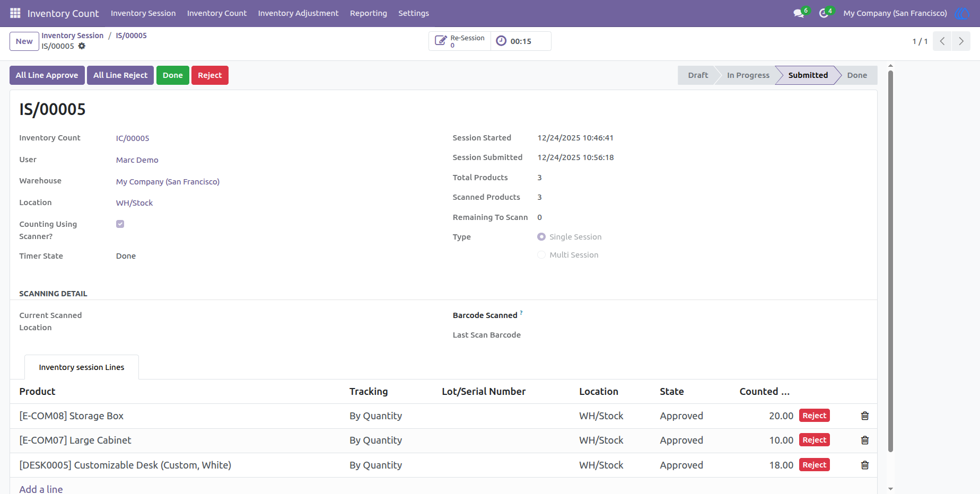
Task: Reject the Storage Box line
Action: tap(815, 416)
